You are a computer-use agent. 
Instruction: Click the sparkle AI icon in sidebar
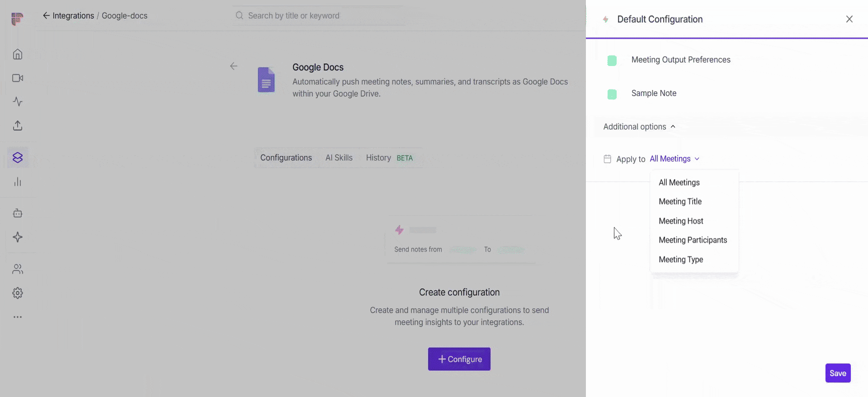click(x=18, y=237)
